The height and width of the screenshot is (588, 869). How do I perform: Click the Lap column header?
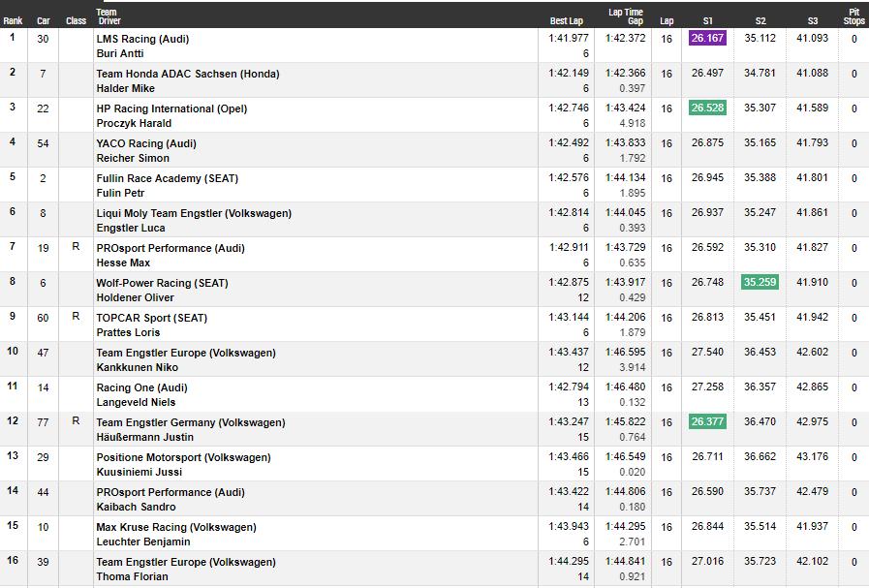pyautogui.click(x=667, y=21)
